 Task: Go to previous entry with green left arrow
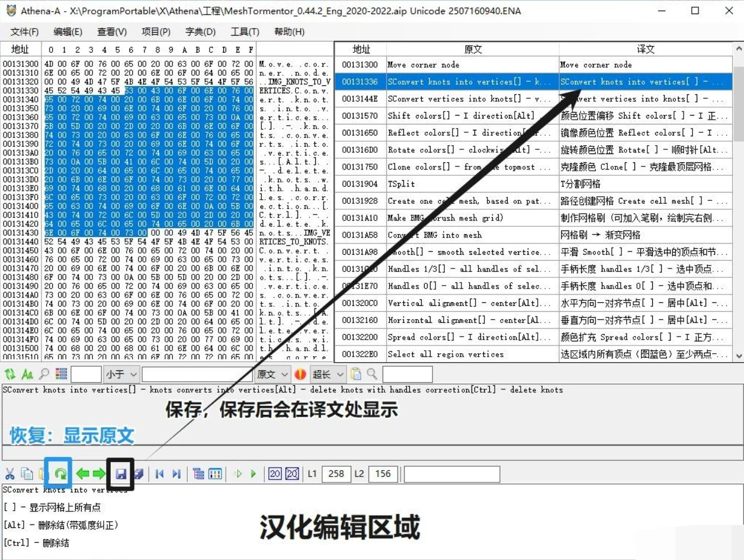(83, 473)
